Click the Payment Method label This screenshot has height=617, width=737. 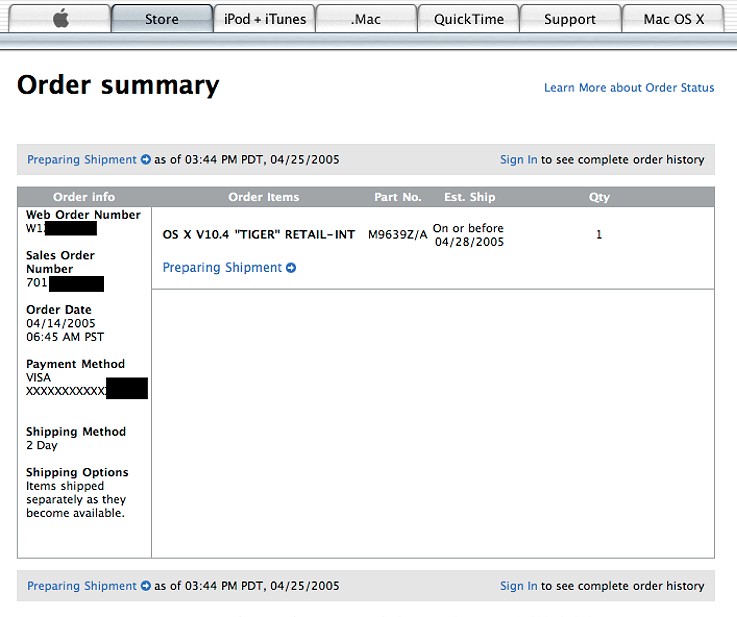pos(75,364)
